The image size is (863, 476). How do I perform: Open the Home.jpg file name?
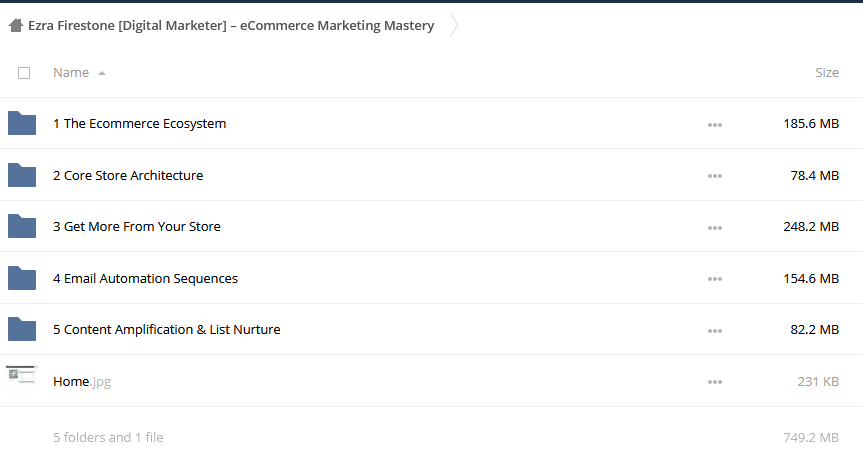[x=82, y=381]
